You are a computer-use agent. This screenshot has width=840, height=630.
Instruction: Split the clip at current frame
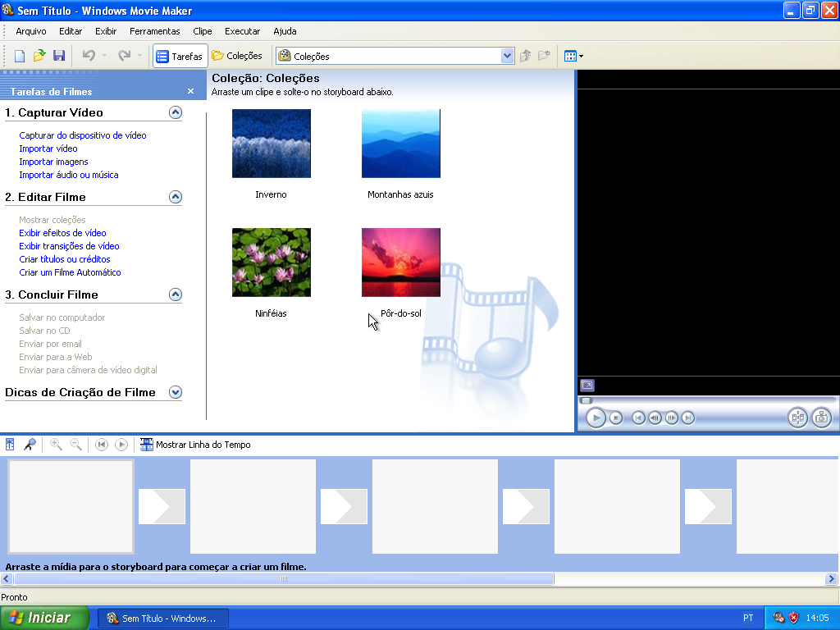(x=797, y=418)
